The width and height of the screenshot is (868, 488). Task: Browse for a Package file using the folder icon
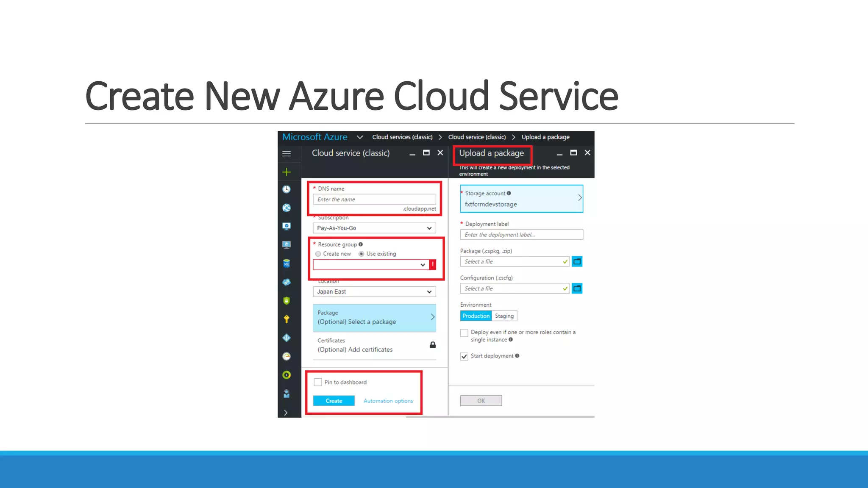(x=577, y=262)
